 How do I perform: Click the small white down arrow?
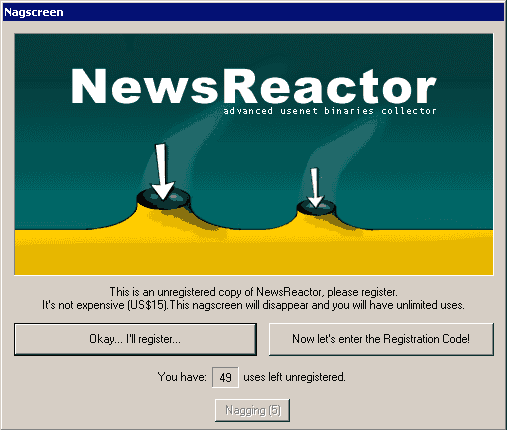click(315, 188)
